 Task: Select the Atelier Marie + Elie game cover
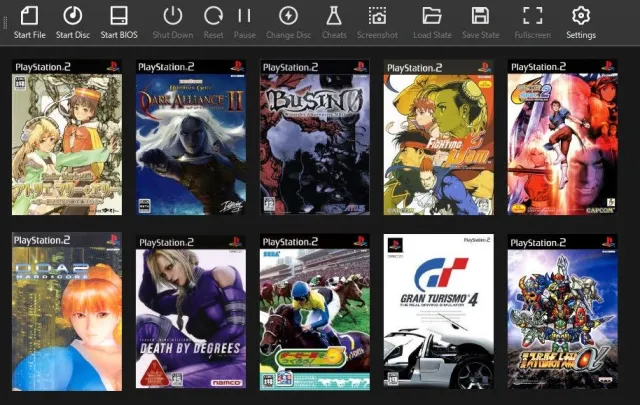pyautogui.click(x=67, y=138)
